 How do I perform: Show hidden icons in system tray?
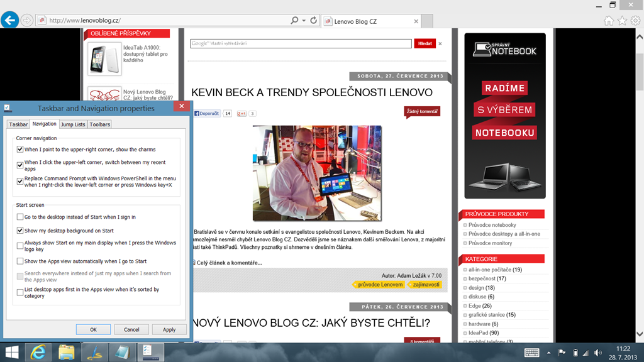[550, 353]
